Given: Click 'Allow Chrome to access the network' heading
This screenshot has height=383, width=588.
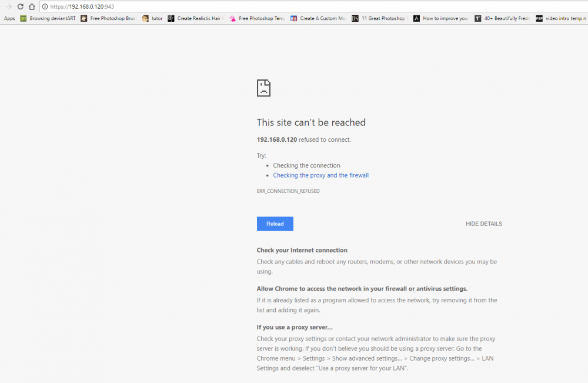Looking at the screenshot, I should [362, 288].
